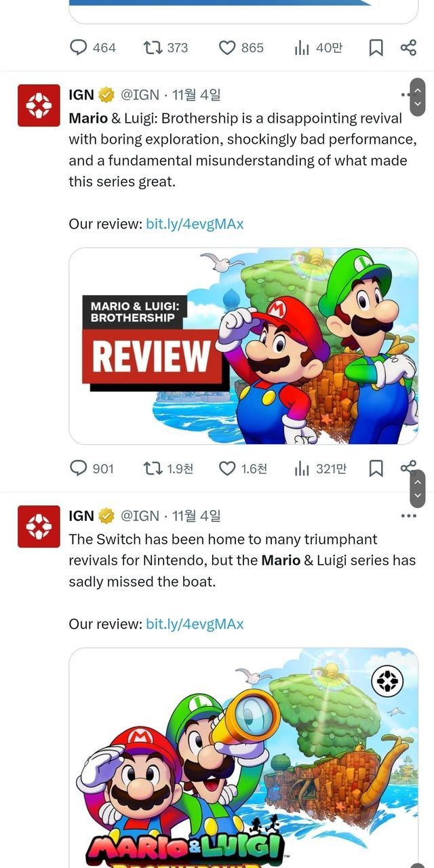
Task: Repost the tweet with 1.9천 reposts
Action: click(168, 468)
